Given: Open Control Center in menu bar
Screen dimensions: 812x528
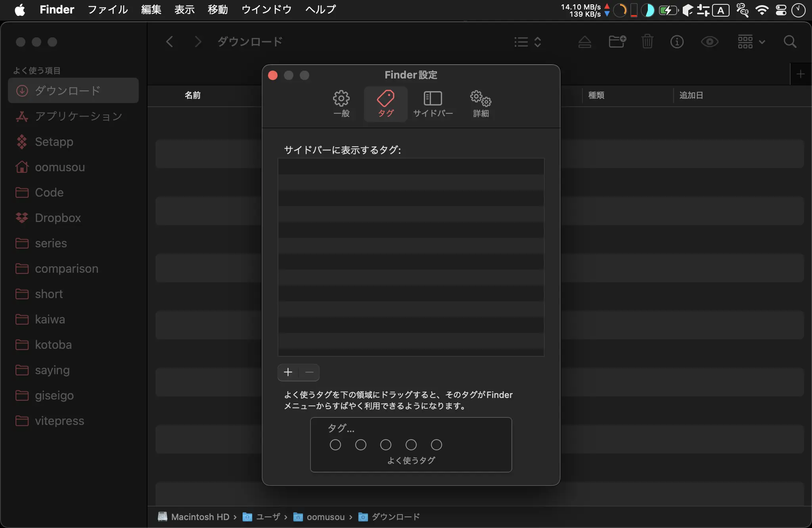Looking at the screenshot, I should tap(781, 10).
